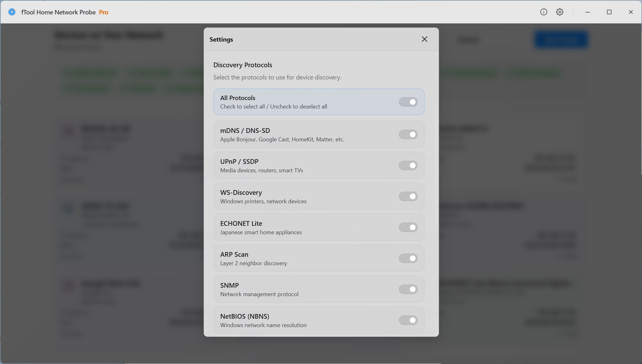Close the fTool application window
This screenshot has height=364, width=642.
pyautogui.click(x=631, y=12)
